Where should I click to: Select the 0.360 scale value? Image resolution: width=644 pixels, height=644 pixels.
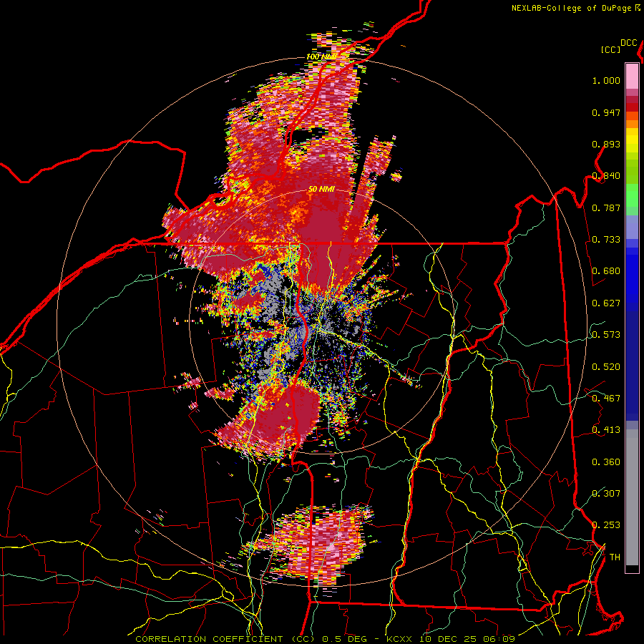606,462
